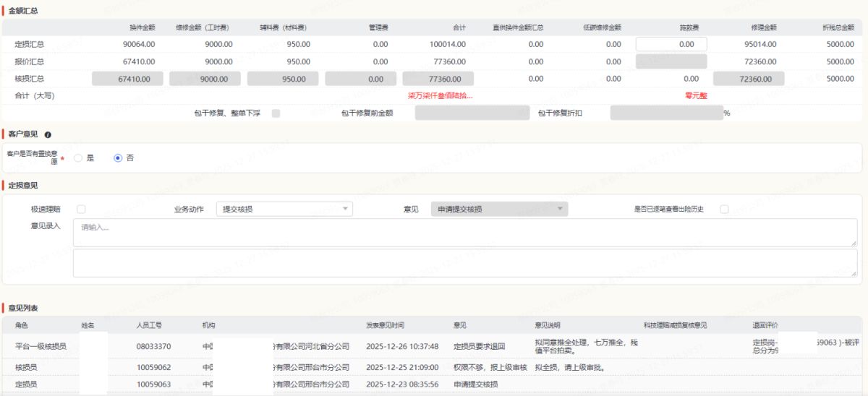Check 是否已逐笔查看出险历史 box
The width and height of the screenshot is (868, 396).
coord(724,210)
